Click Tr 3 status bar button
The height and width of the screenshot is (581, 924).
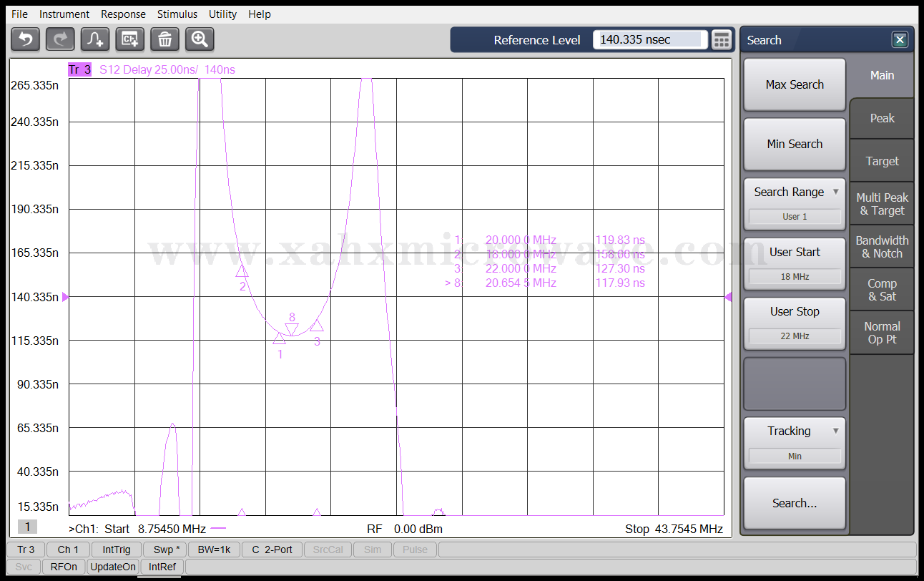[26, 550]
